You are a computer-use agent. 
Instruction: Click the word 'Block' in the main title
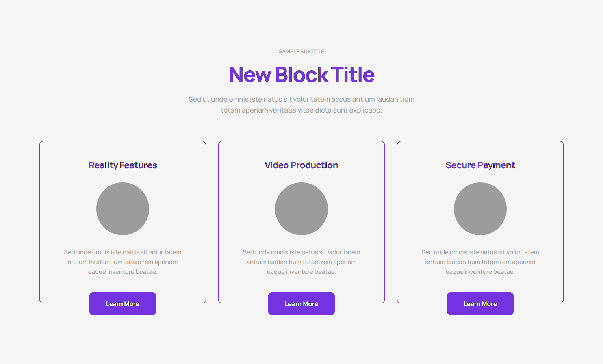(301, 75)
